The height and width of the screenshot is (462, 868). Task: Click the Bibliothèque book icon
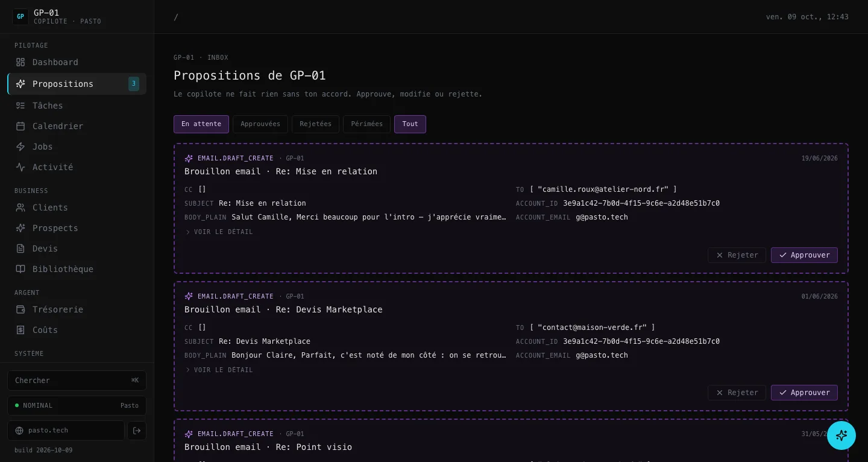point(20,269)
